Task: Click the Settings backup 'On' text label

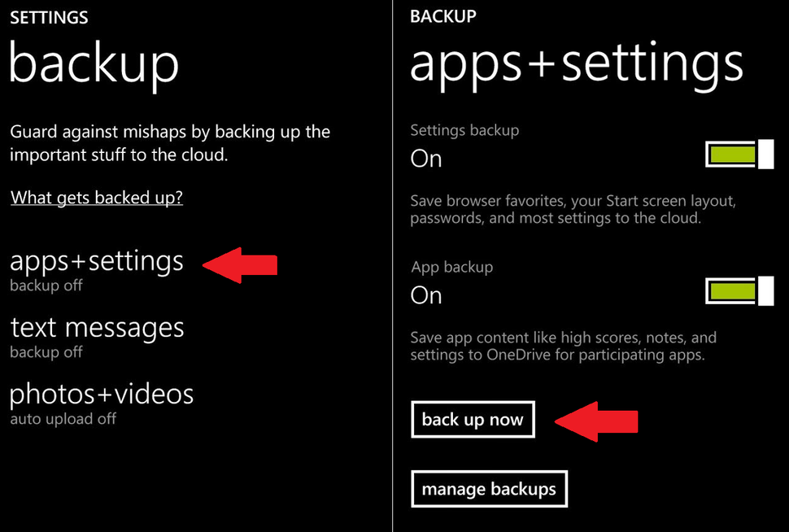Action: point(425,159)
